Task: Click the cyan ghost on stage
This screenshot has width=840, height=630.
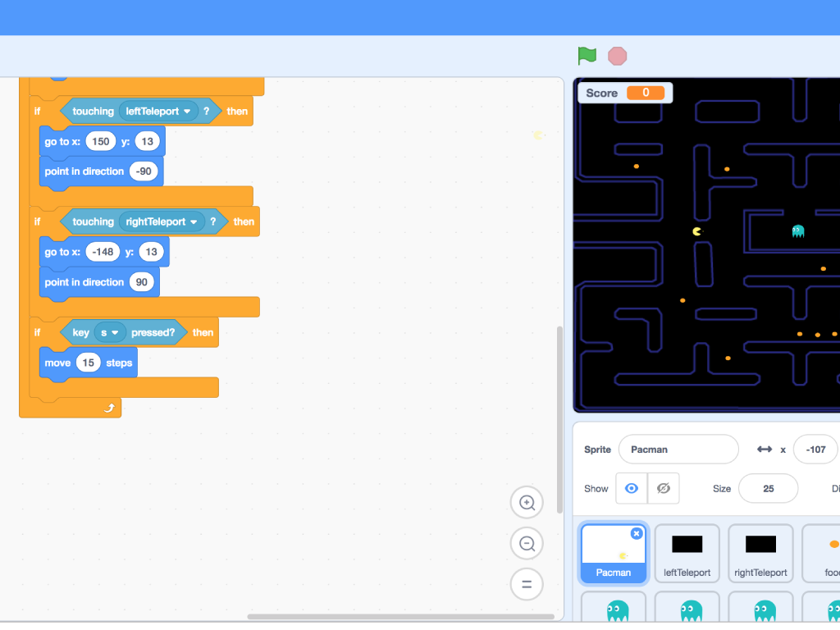Action: click(x=797, y=231)
